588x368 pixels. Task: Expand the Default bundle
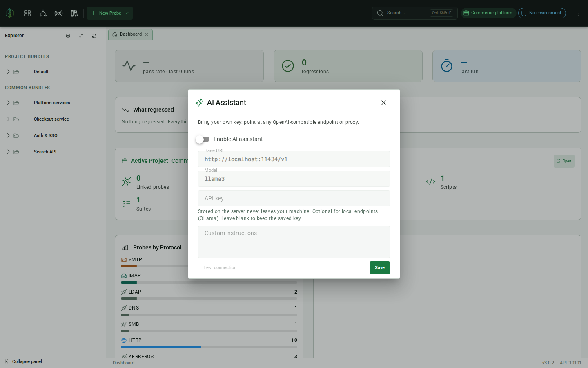(8, 72)
